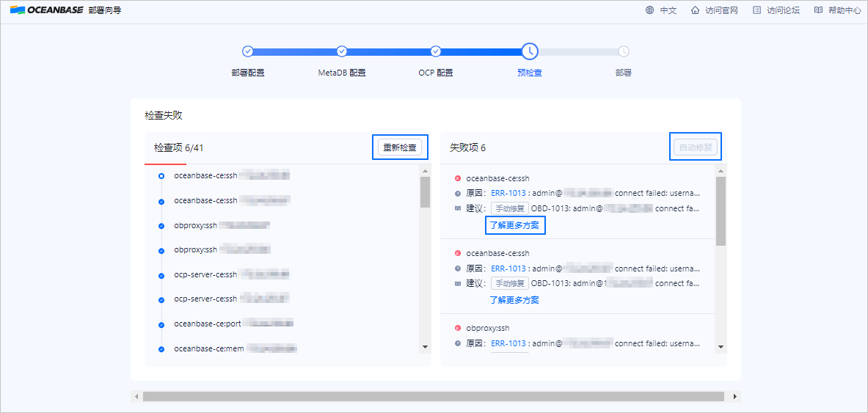Select first oceanbase-ce:ssh check item
Image resolution: width=868 pixels, height=413 pixels.
(232, 175)
